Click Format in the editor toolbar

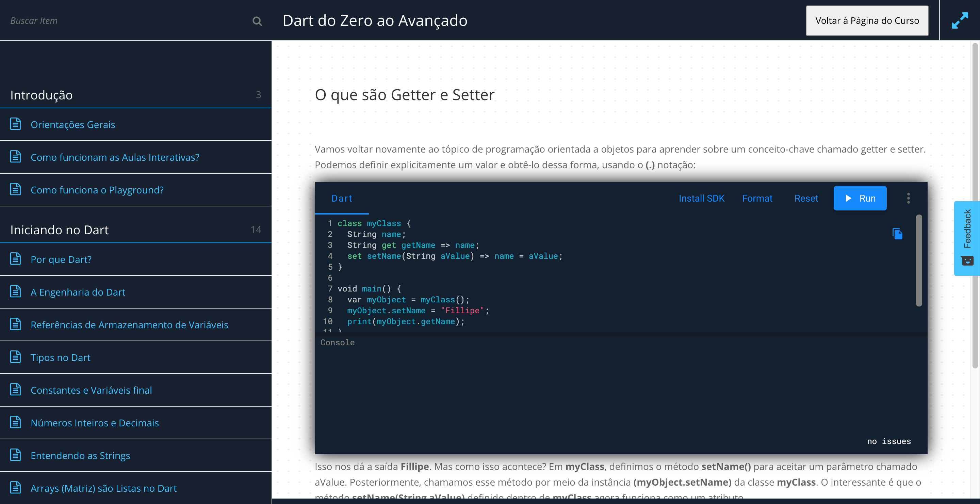(757, 198)
